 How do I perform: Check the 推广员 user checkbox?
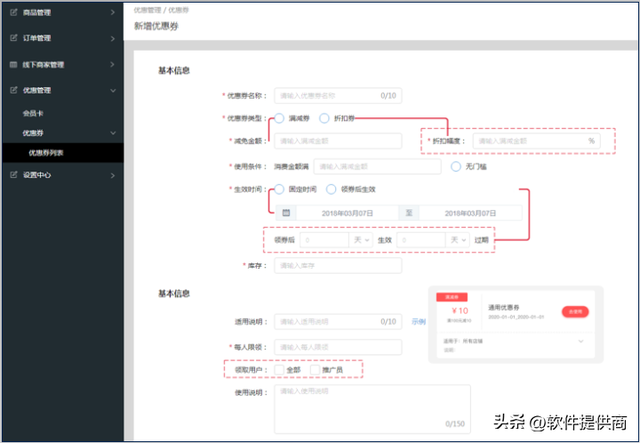point(315,370)
